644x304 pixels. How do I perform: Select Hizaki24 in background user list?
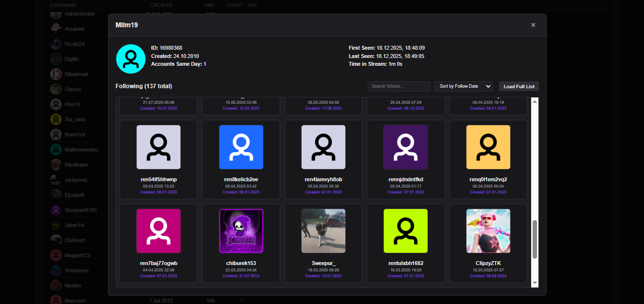click(x=74, y=44)
